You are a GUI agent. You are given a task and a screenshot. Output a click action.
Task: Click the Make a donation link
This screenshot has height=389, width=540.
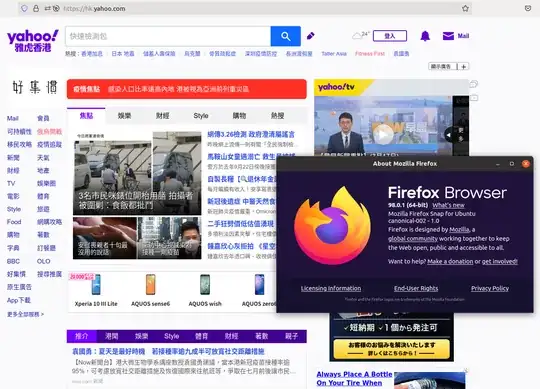pyautogui.click(x=450, y=261)
